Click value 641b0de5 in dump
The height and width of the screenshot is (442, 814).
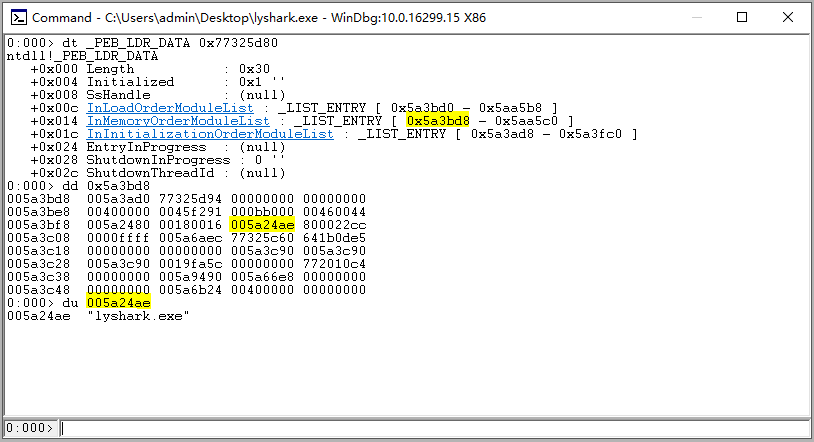(334, 238)
